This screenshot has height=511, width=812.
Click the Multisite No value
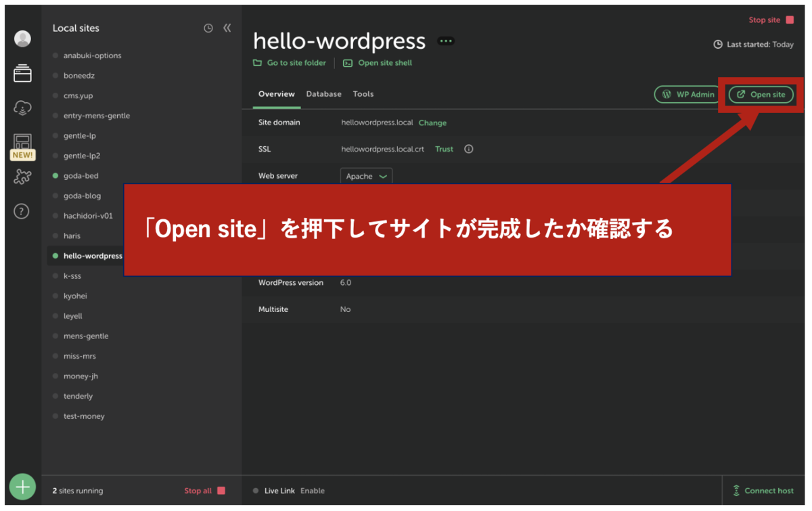(345, 309)
